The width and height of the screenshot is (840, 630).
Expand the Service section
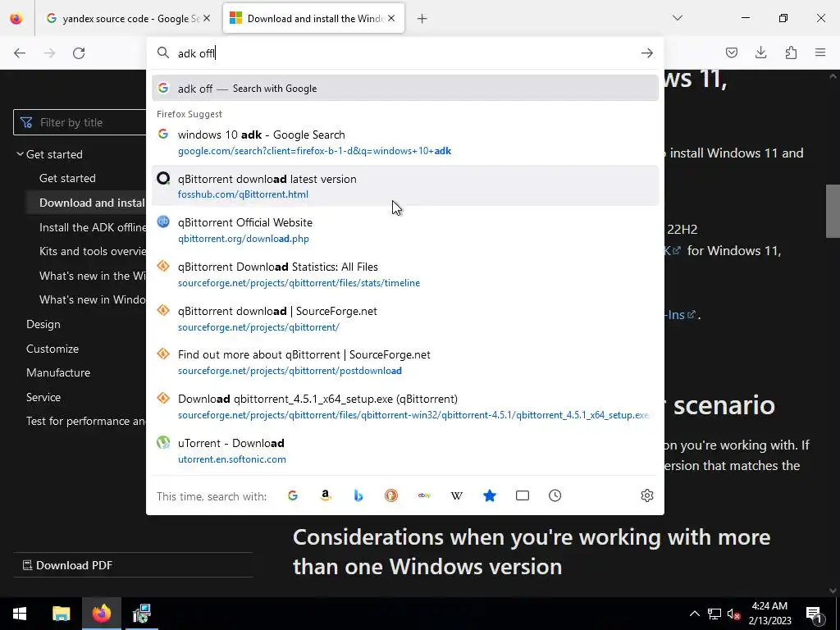click(43, 397)
